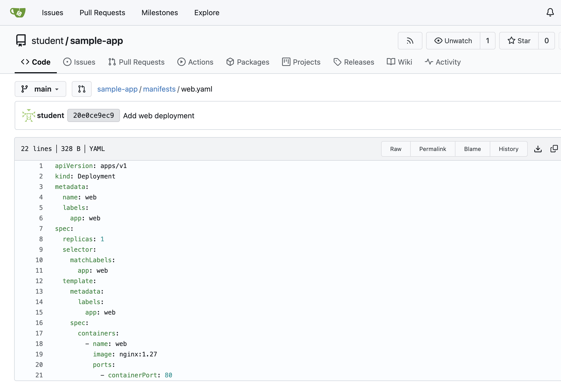Open the Activity tab

coord(443,62)
